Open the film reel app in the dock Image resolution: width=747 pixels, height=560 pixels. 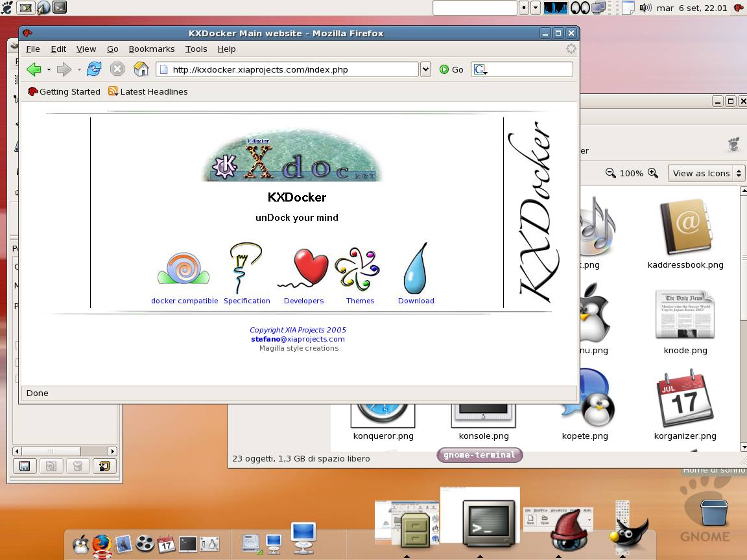145,543
